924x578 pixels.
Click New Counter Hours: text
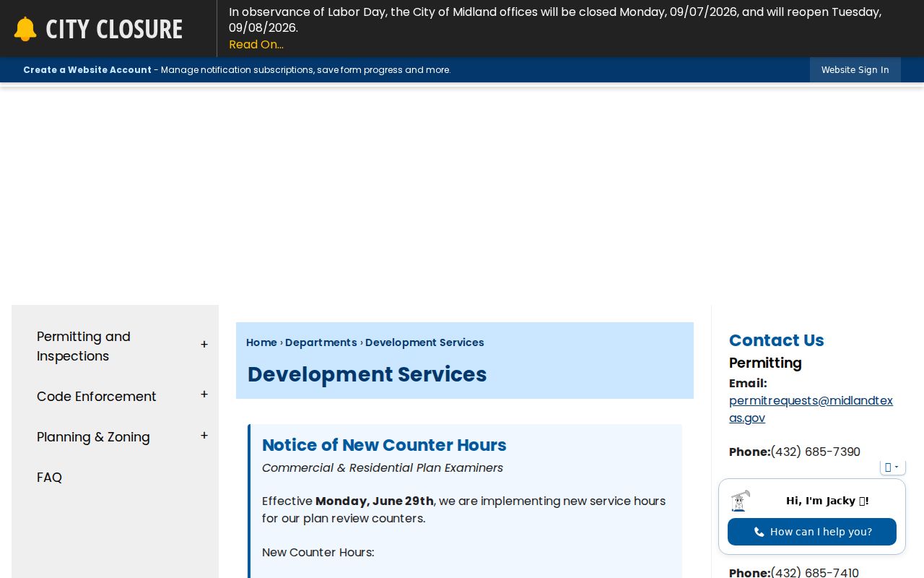point(318,553)
